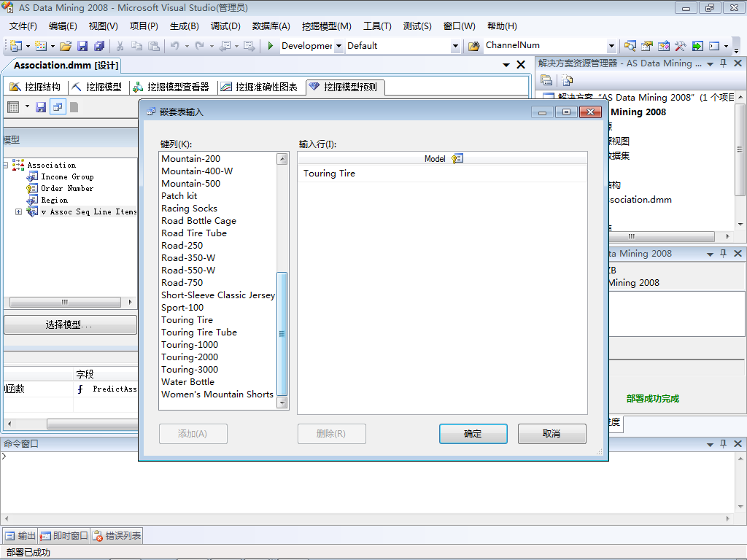Open the active documents list dropdown arrow
747x560 pixels.
click(506, 65)
